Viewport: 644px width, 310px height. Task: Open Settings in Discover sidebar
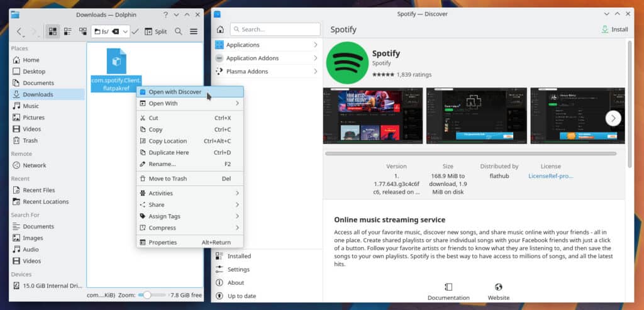click(267, 269)
